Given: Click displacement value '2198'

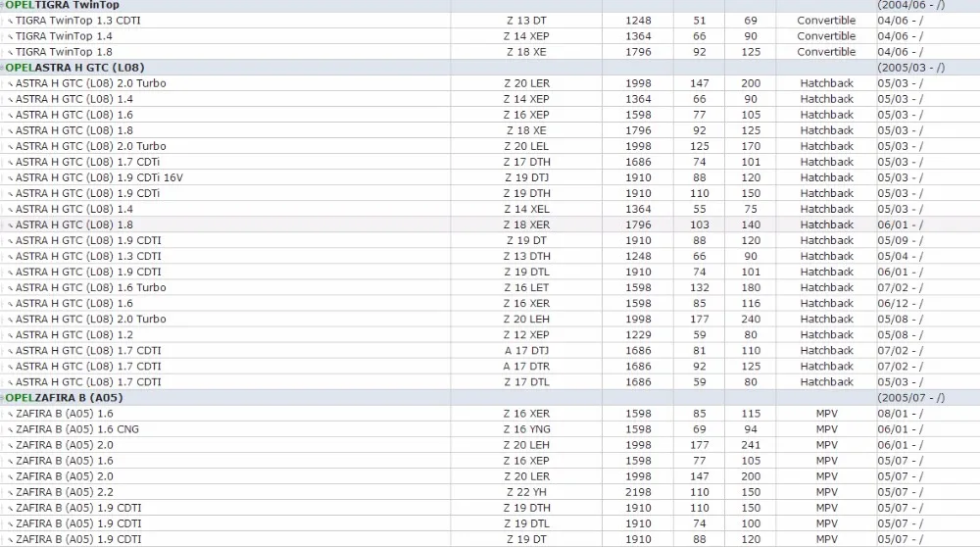Looking at the screenshot, I should pos(638,492).
